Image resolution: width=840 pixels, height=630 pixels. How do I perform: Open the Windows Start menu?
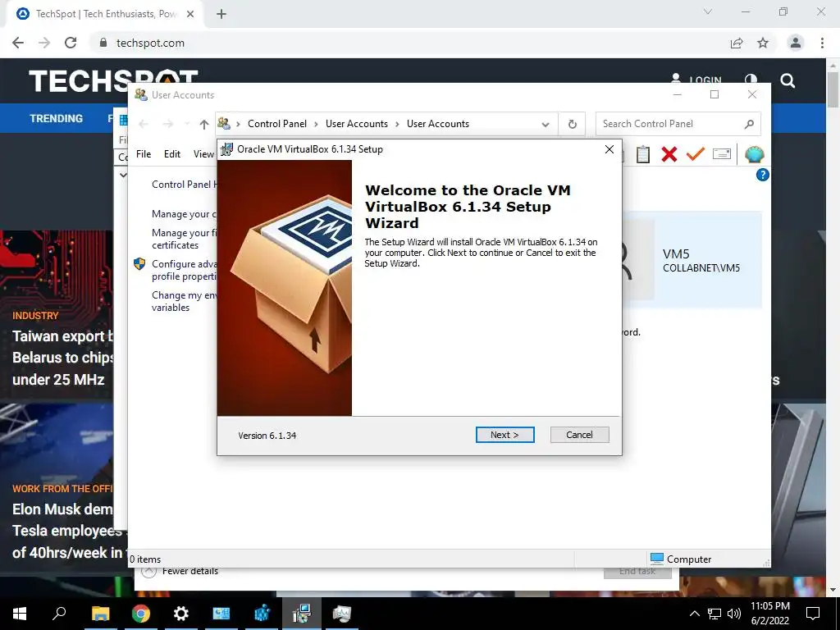coord(20,614)
